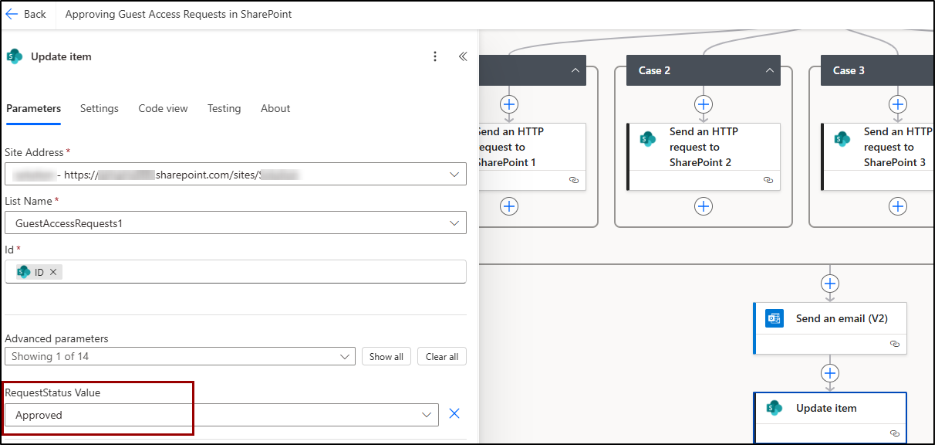The height and width of the screenshot is (445, 936).
Task: Click the Back arrow icon
Action: pyautogui.click(x=13, y=14)
